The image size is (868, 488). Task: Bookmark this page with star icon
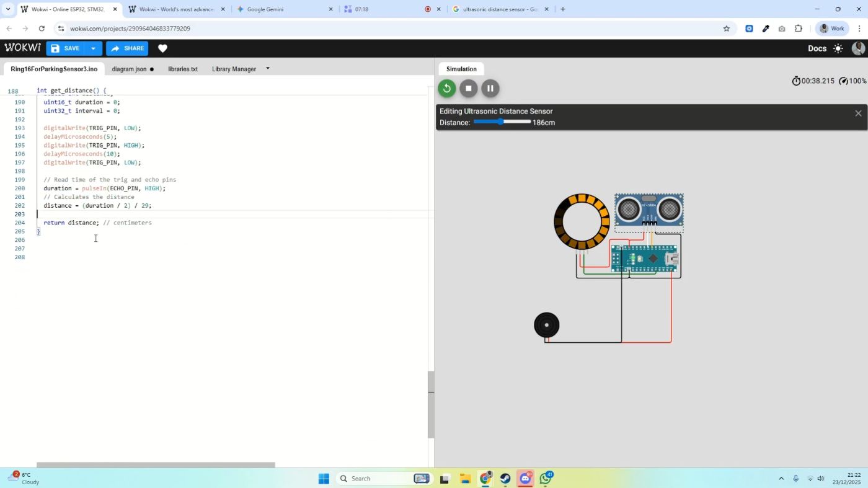[x=727, y=29]
